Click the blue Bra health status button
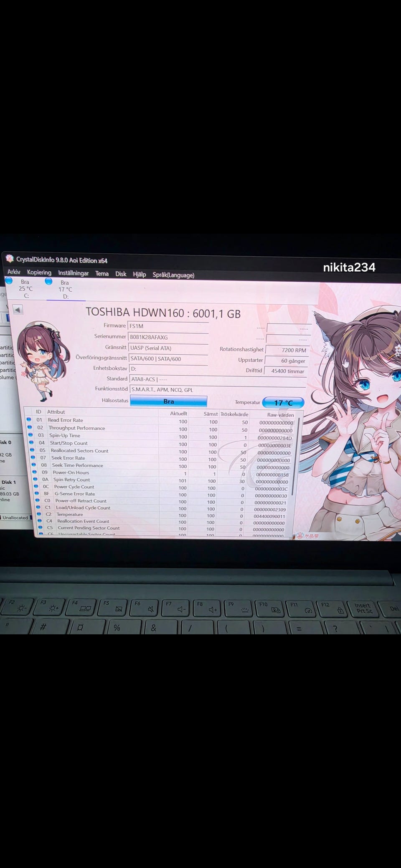The height and width of the screenshot is (868, 401). pyautogui.click(x=169, y=401)
